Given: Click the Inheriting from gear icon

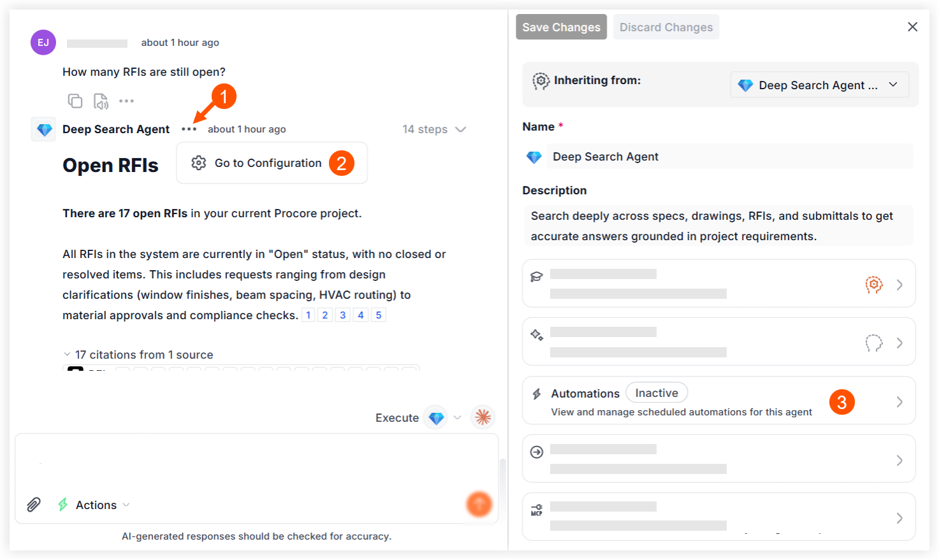Looking at the screenshot, I should [541, 81].
